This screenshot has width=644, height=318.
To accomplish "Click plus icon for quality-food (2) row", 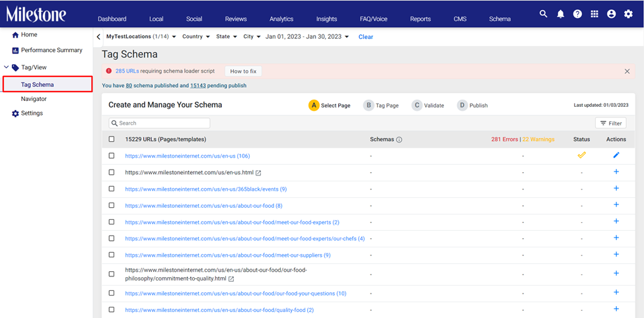I will click(616, 309).
